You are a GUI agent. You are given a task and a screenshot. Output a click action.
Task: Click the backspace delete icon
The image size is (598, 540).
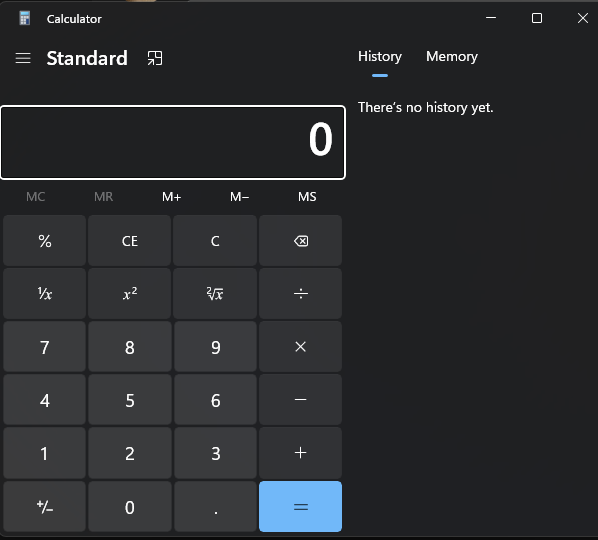point(301,241)
